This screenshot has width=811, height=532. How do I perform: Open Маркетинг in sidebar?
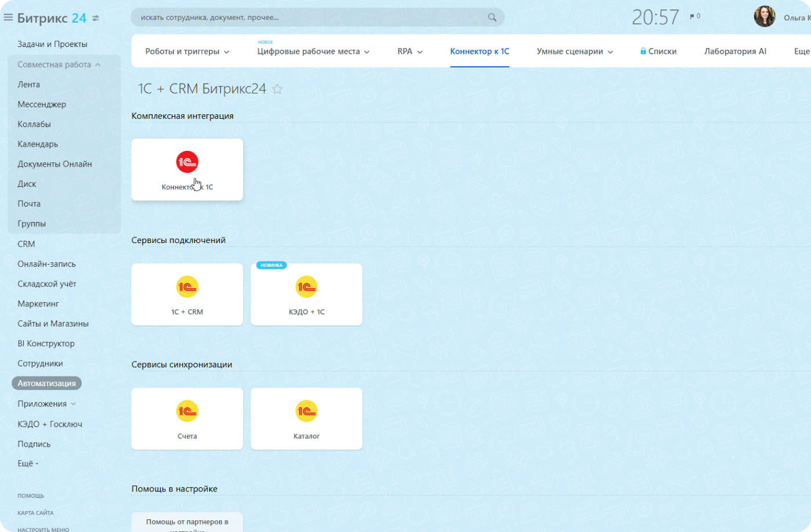tap(38, 303)
